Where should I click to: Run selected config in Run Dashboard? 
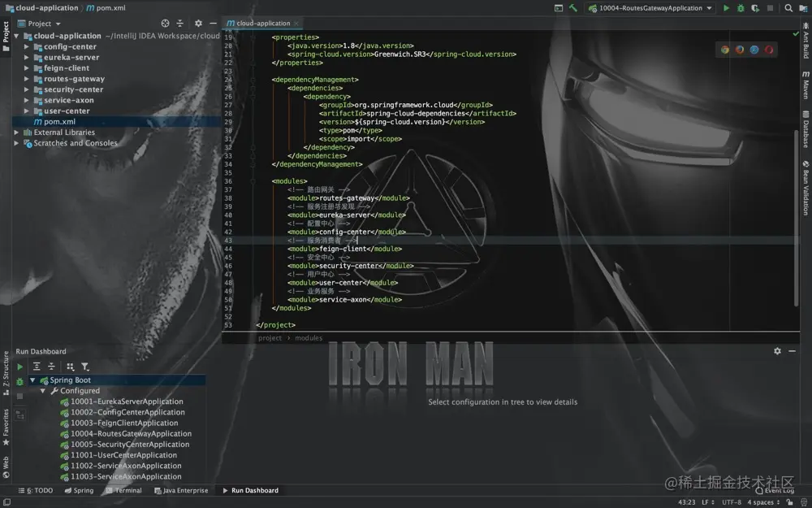[19, 367]
